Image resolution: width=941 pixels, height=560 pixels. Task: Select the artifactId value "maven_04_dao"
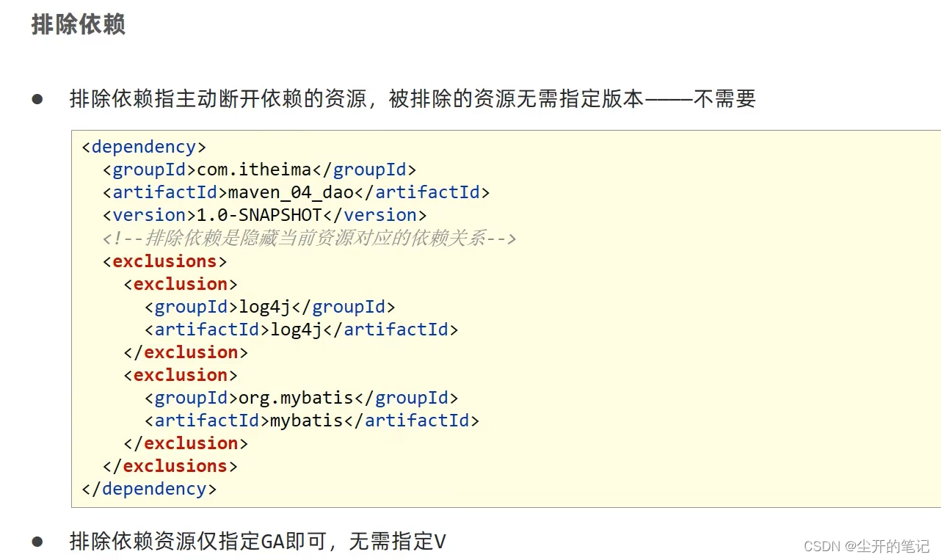pyautogui.click(x=291, y=192)
